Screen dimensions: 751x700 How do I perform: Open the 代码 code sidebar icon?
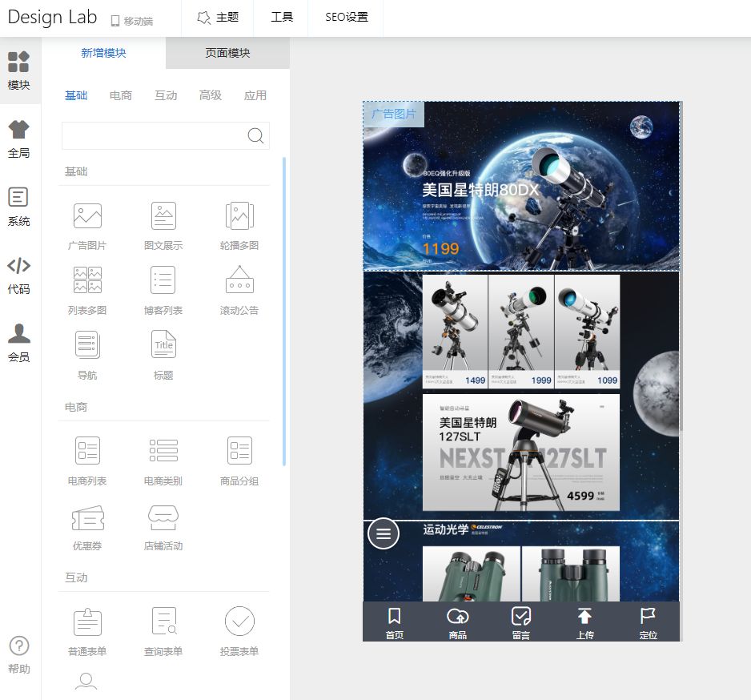[18, 276]
